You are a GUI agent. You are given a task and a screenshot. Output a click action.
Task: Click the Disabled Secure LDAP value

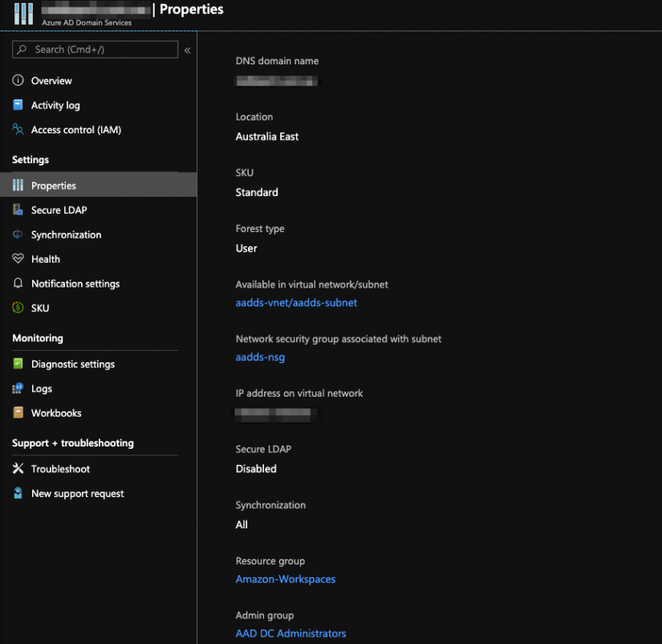pos(256,469)
